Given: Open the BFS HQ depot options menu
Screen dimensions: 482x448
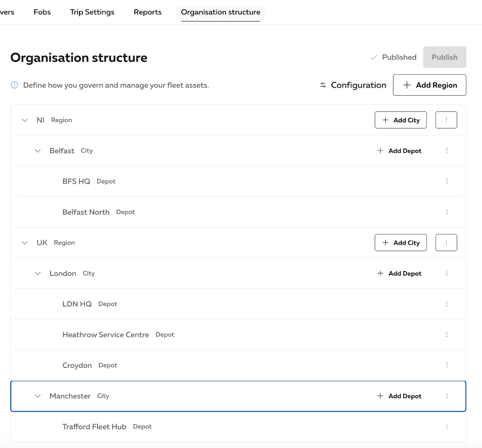Looking at the screenshot, I should (x=447, y=181).
